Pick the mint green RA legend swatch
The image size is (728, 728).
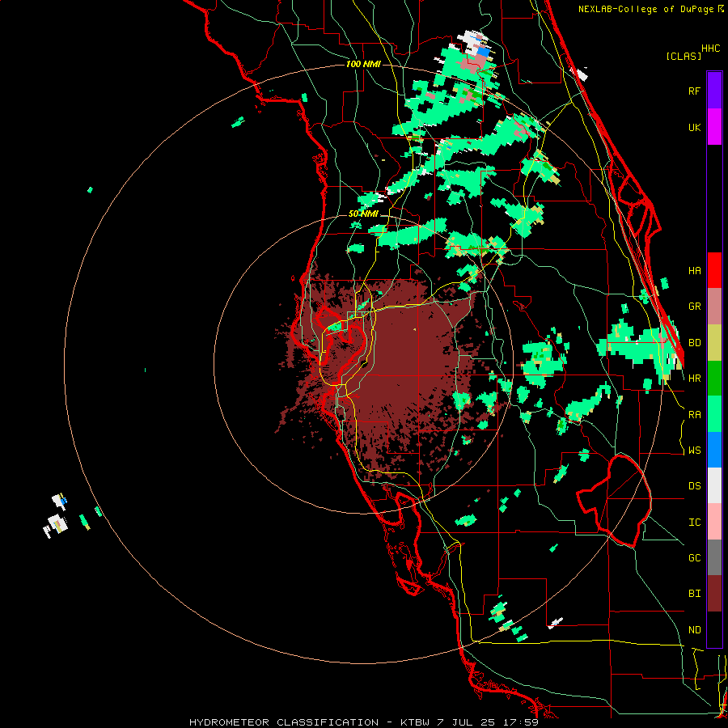click(x=714, y=414)
